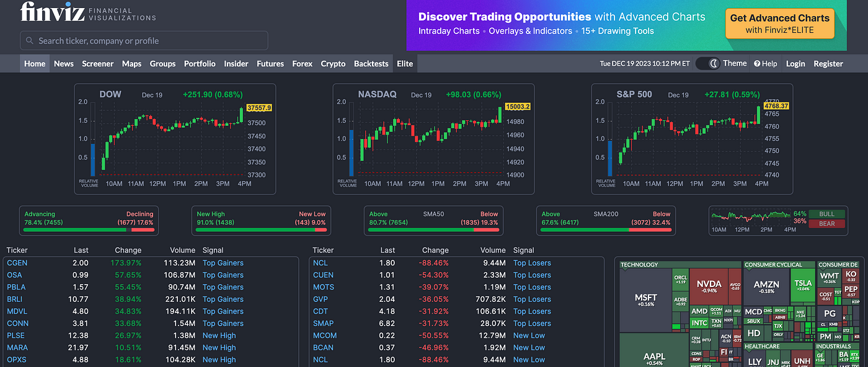Screen dimensions: 868x367
Task: Open the PLSE ticker link
Action: [16, 335]
